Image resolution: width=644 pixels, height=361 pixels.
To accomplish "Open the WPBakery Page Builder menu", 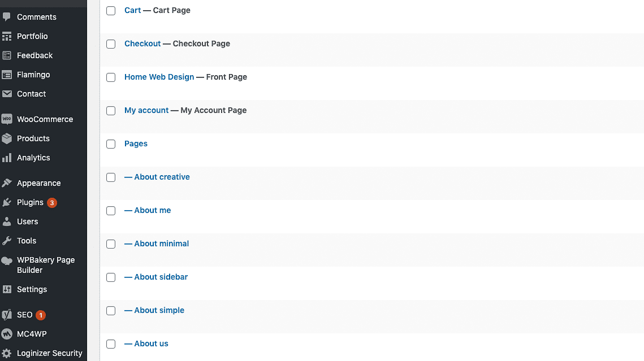I will [x=45, y=265].
